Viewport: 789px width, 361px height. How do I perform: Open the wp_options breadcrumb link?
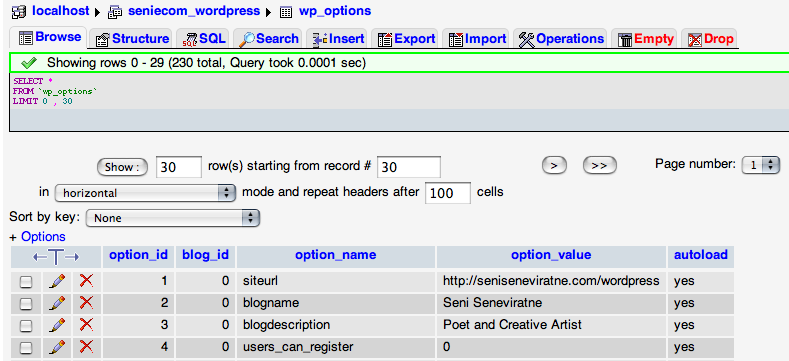pos(335,11)
